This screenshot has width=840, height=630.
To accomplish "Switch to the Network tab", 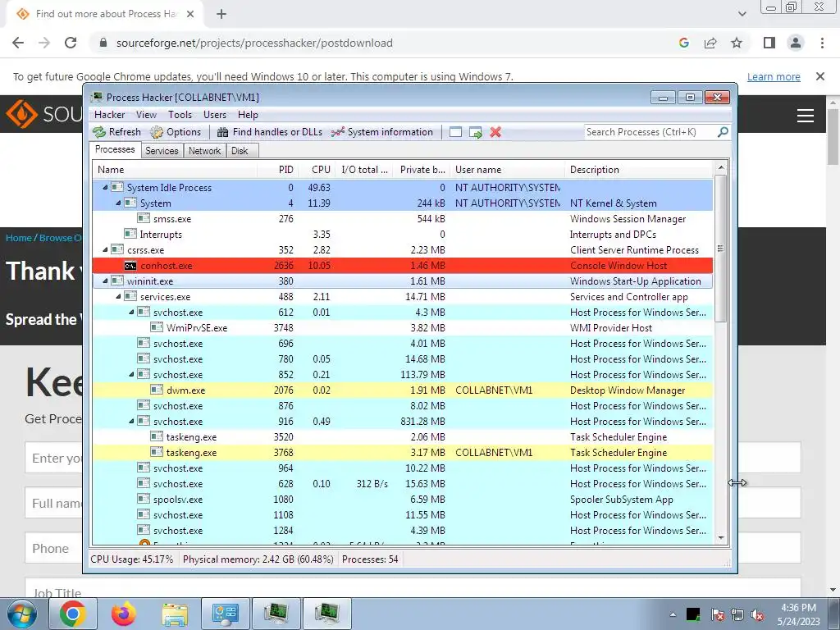I will pyautogui.click(x=204, y=151).
